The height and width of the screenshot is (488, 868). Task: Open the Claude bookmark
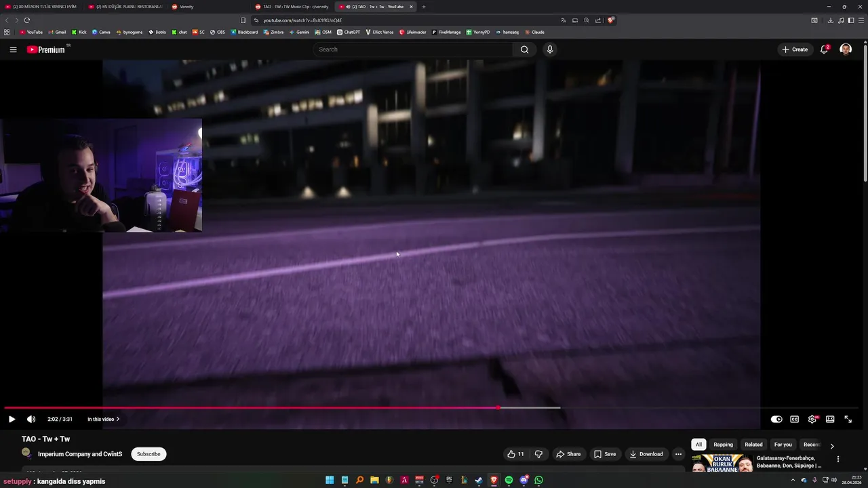[x=534, y=32]
